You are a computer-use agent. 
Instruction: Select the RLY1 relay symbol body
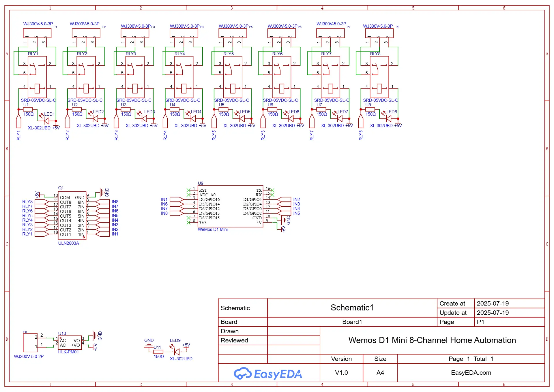coord(37,77)
